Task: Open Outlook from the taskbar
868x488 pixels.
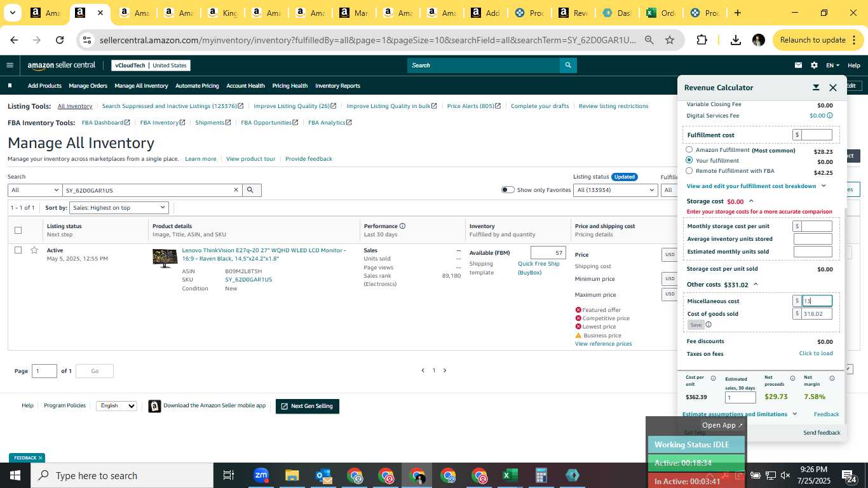Action: click(x=323, y=475)
